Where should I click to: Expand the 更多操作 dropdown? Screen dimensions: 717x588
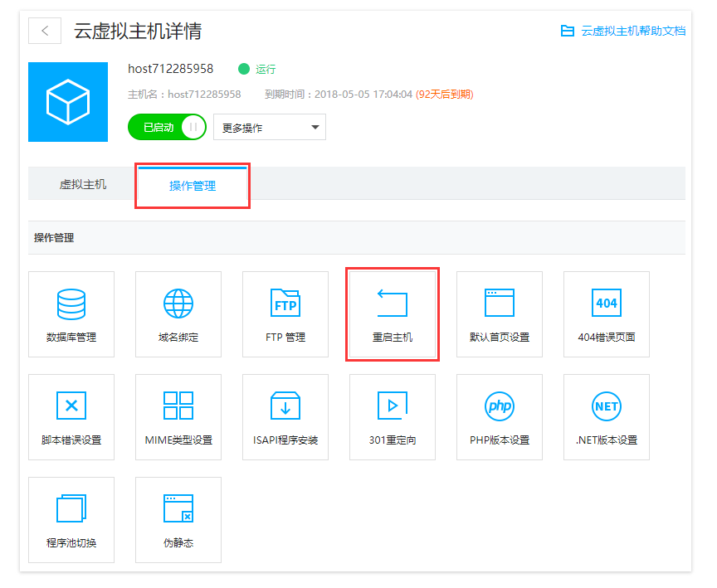270,128
